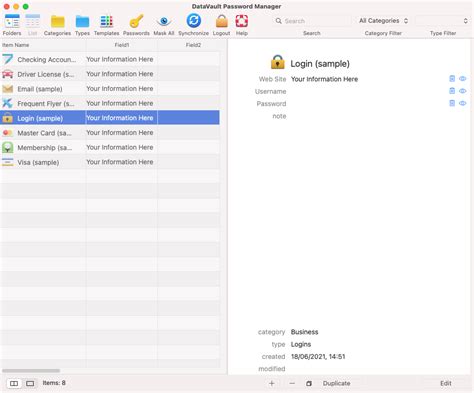Image resolution: width=474 pixels, height=393 pixels.
Task: Click the Driver License car icon
Action: point(8,74)
